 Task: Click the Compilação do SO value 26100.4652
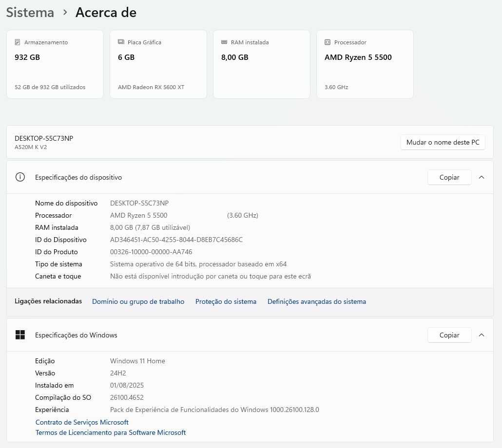click(127, 397)
